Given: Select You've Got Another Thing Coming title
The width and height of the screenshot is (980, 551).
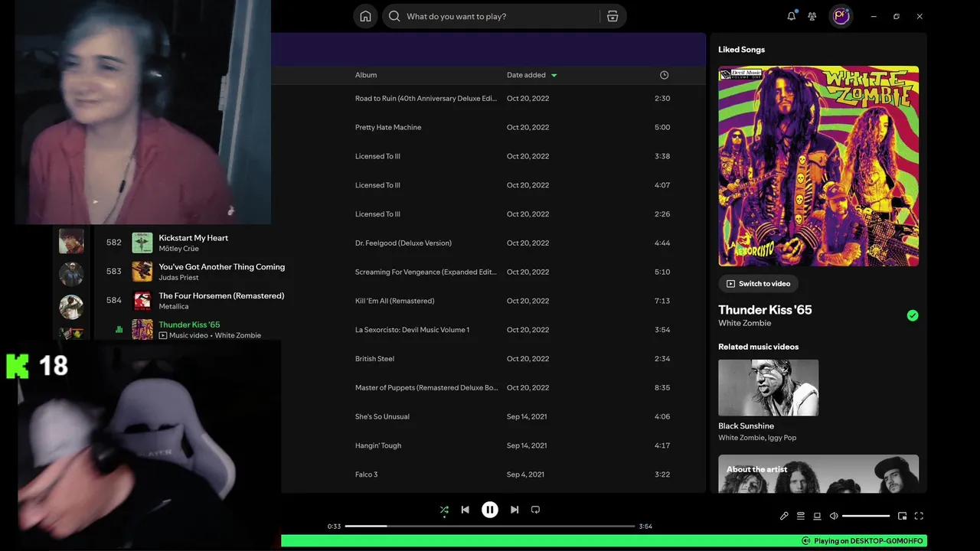Looking at the screenshot, I should (221, 267).
